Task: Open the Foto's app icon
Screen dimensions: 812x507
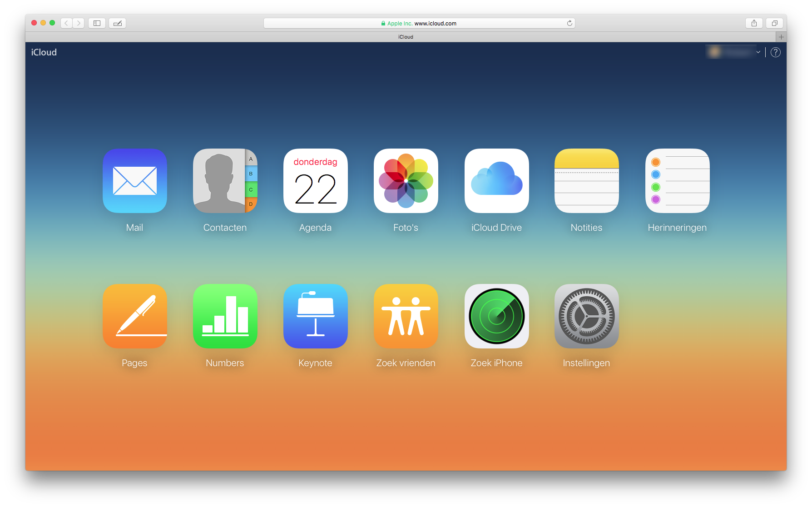Action: [x=406, y=181]
